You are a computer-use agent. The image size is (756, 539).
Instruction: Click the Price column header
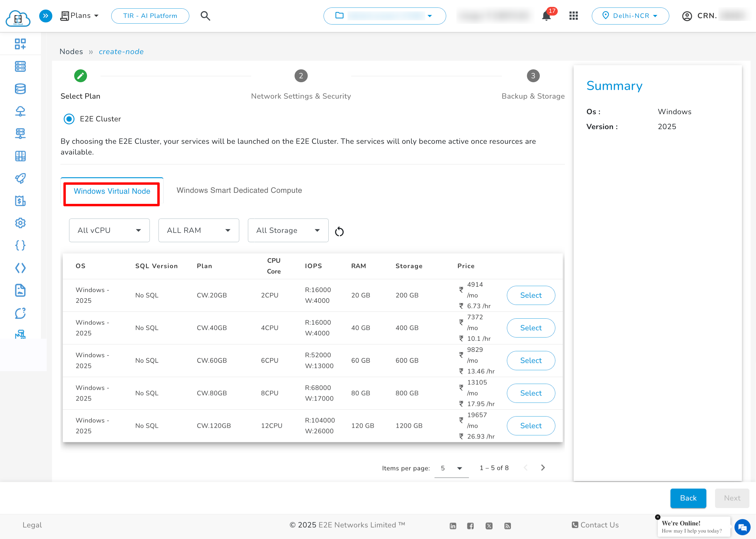pyautogui.click(x=466, y=266)
